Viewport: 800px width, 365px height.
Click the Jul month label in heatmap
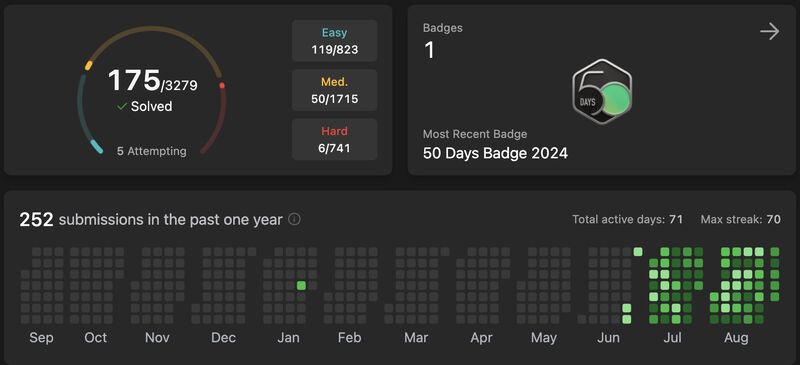(x=673, y=337)
